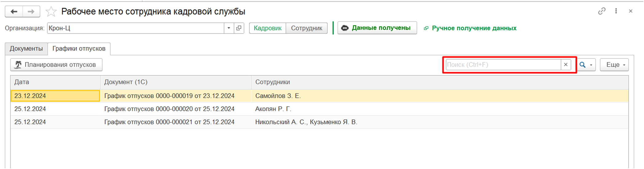Add page to favorites with star icon
644x169 pixels.
click(x=51, y=12)
